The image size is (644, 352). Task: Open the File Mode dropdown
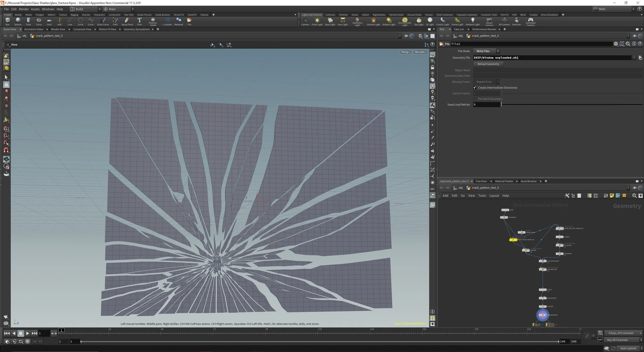click(x=486, y=51)
